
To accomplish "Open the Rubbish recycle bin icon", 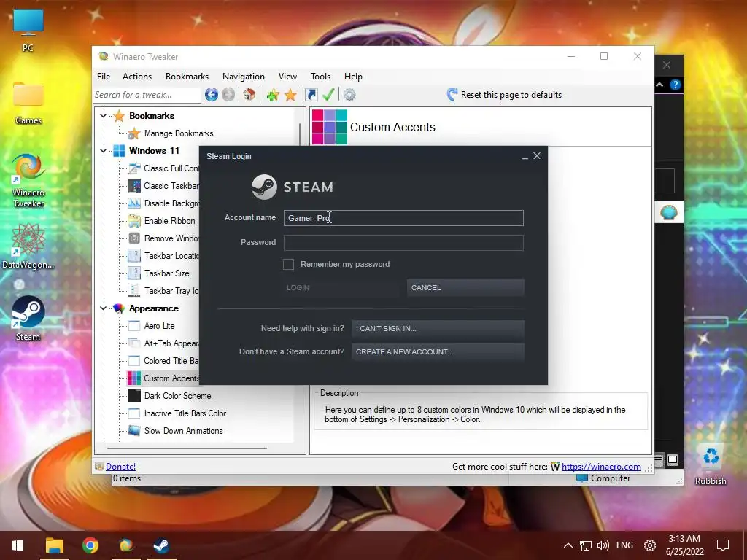I will pyautogui.click(x=711, y=464).
